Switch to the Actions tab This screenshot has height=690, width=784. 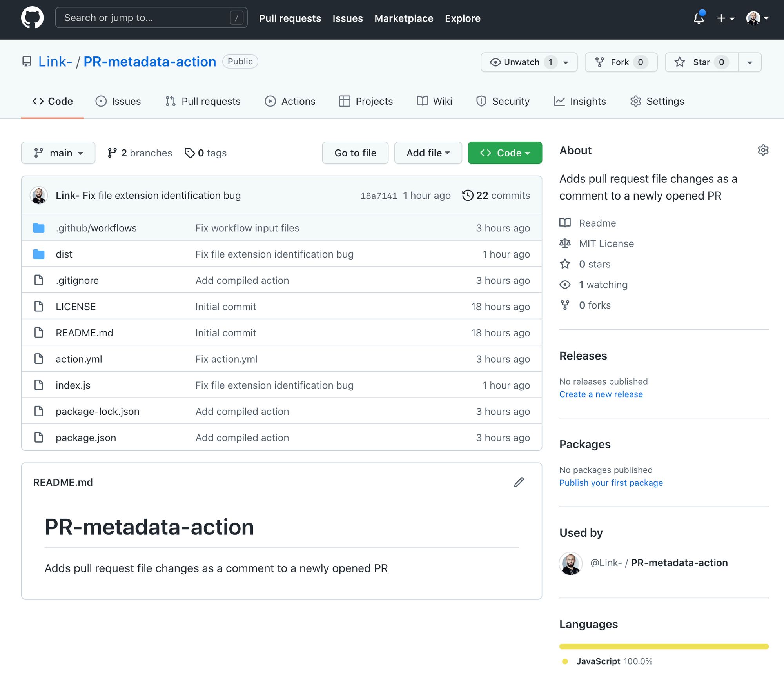click(x=290, y=101)
